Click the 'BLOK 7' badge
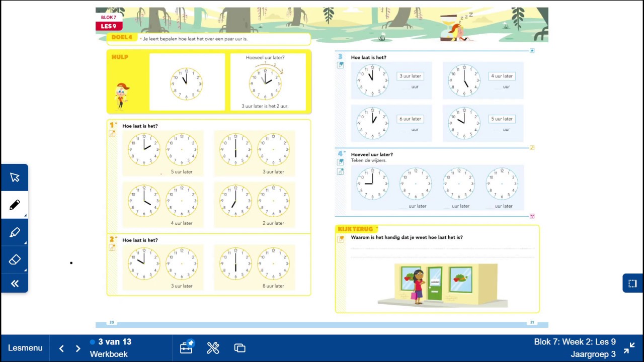Screen dimensions: 644x362 tap(109, 18)
